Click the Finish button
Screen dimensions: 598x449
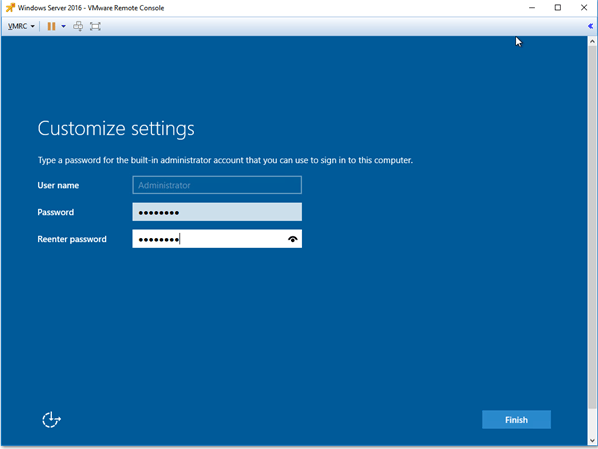coord(516,420)
